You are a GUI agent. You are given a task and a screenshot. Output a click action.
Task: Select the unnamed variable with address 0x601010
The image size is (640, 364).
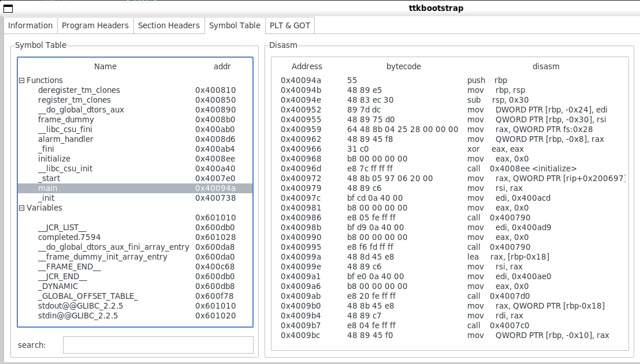coord(135,217)
